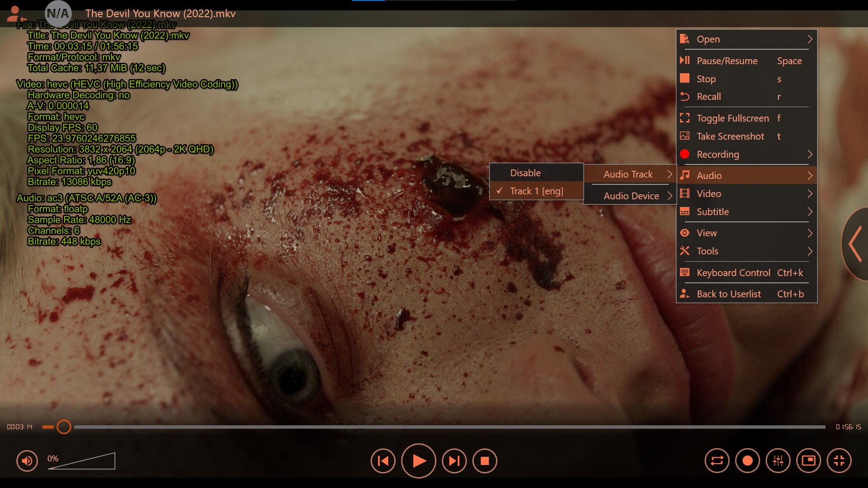This screenshot has width=868, height=488.
Task: Click the Tools label in context menu
Action: 708,251
